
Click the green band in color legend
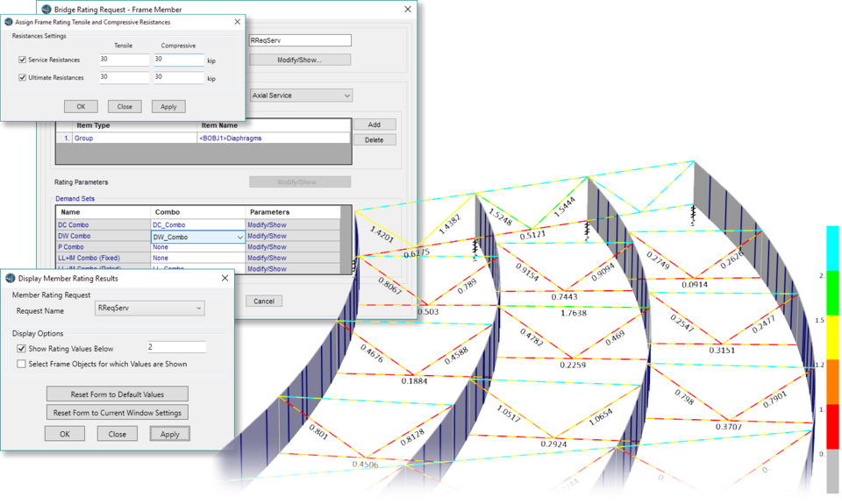tap(832, 294)
